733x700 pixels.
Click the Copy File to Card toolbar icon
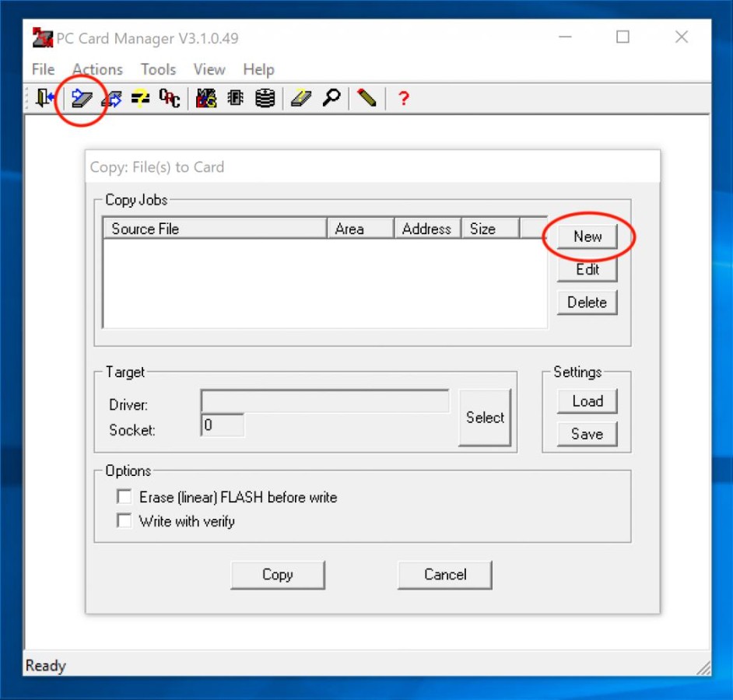pos(82,98)
